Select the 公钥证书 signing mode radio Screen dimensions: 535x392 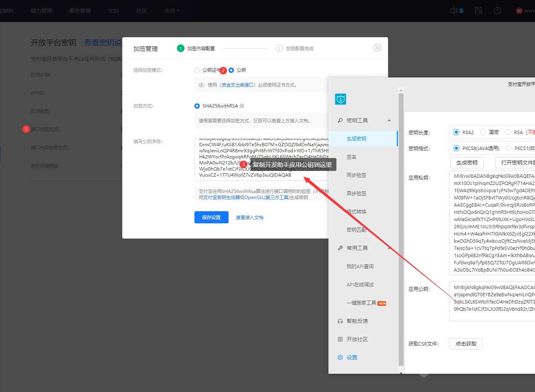pyautogui.click(x=197, y=70)
